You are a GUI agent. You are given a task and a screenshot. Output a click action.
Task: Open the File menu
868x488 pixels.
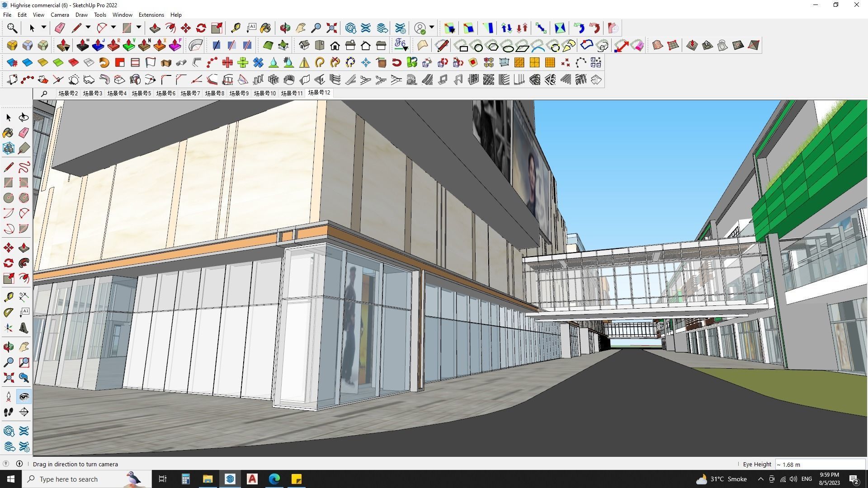7,15
